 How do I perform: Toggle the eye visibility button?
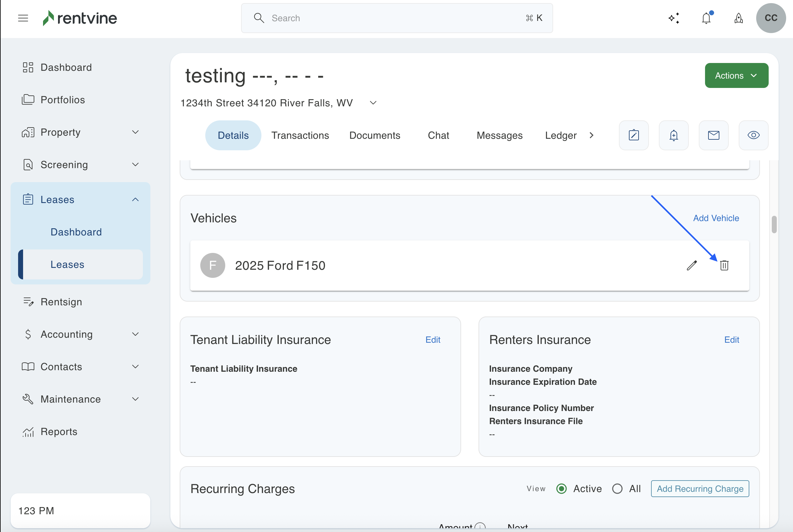pos(753,135)
